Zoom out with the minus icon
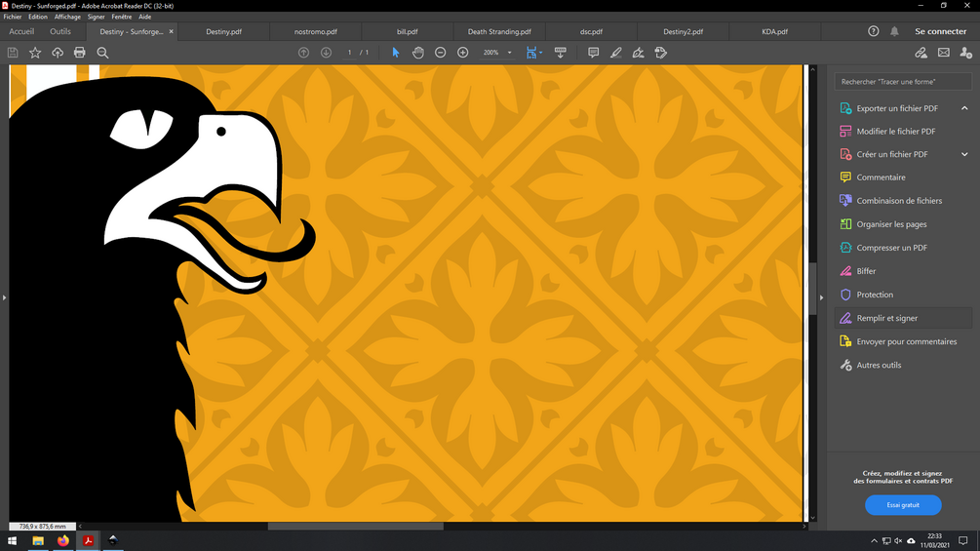 pos(441,53)
